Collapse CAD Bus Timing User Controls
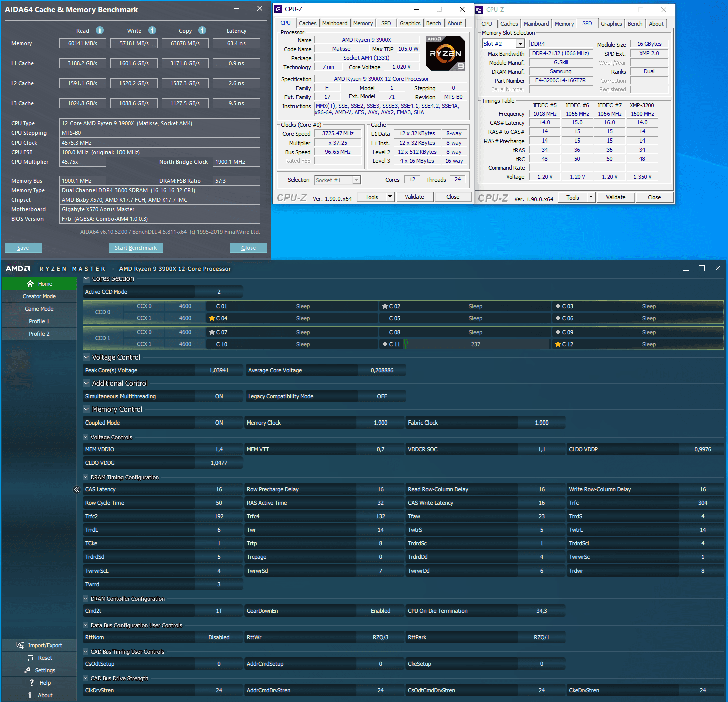This screenshot has width=728, height=702. click(x=86, y=652)
